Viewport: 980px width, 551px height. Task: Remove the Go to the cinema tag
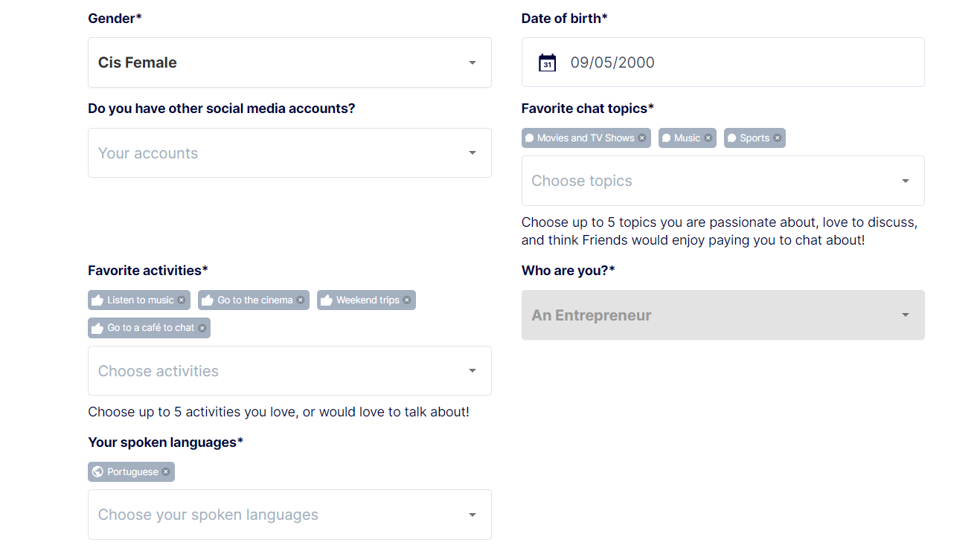(x=301, y=300)
